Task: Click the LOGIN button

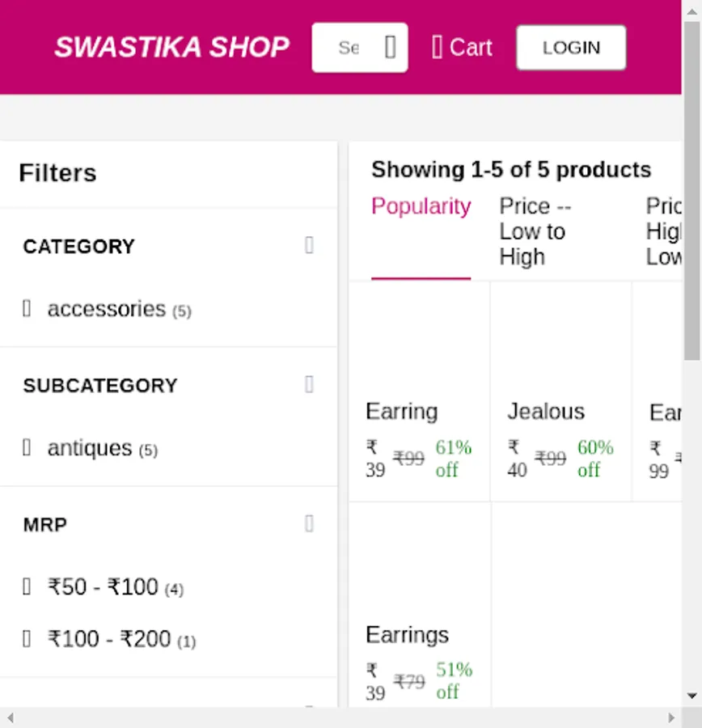Action: [571, 48]
